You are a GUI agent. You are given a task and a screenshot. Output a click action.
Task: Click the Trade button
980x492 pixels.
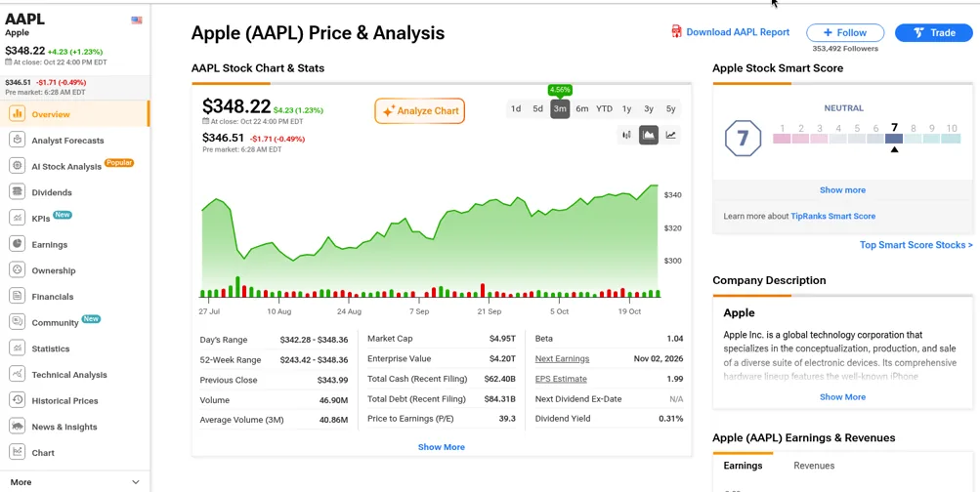(x=934, y=32)
